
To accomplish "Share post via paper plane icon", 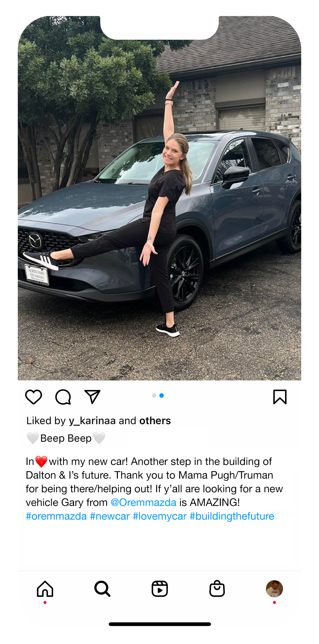I will (x=92, y=397).
